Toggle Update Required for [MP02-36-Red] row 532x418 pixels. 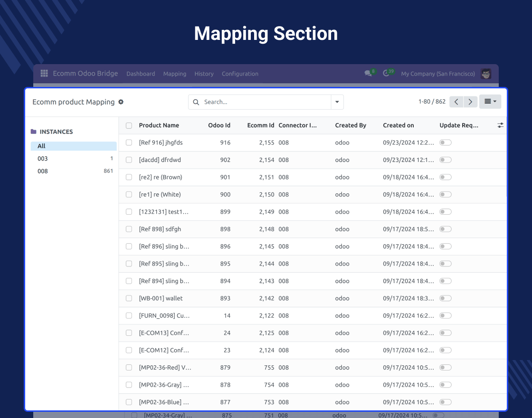[x=446, y=368]
